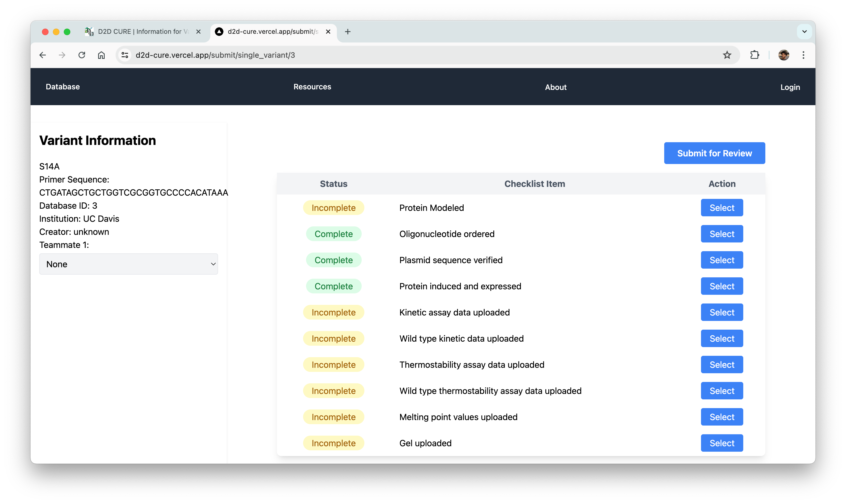The height and width of the screenshot is (504, 846).
Task: Reload the page with refresh icon
Action: tap(82, 55)
